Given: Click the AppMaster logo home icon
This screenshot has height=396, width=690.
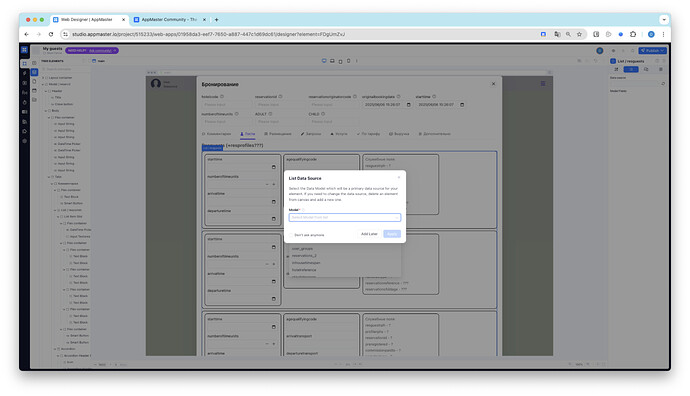Looking at the screenshot, I should coord(24,50).
